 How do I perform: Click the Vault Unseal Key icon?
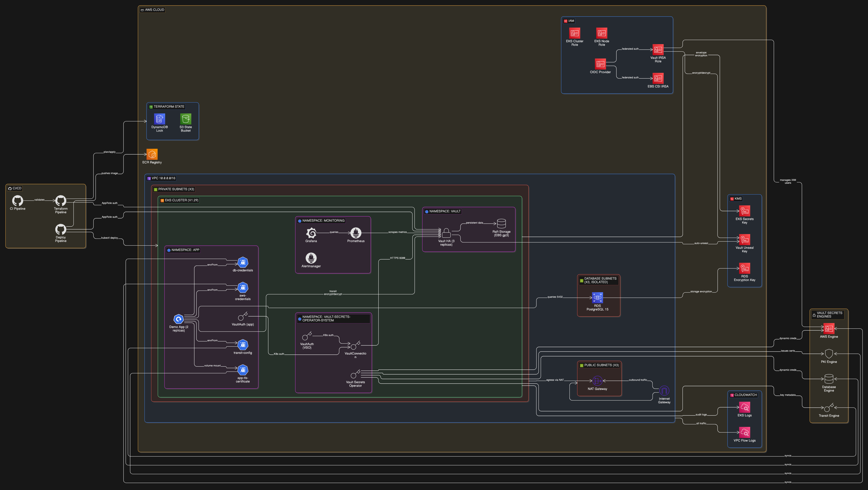point(745,239)
